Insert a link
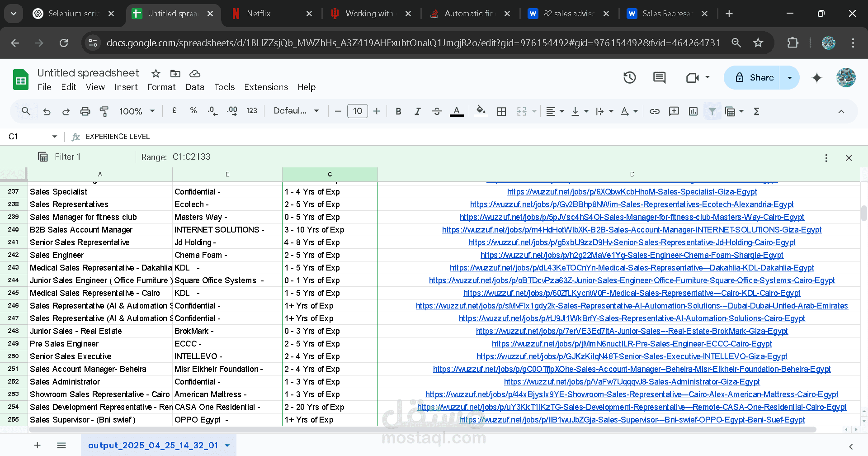The image size is (868, 456). point(655,111)
